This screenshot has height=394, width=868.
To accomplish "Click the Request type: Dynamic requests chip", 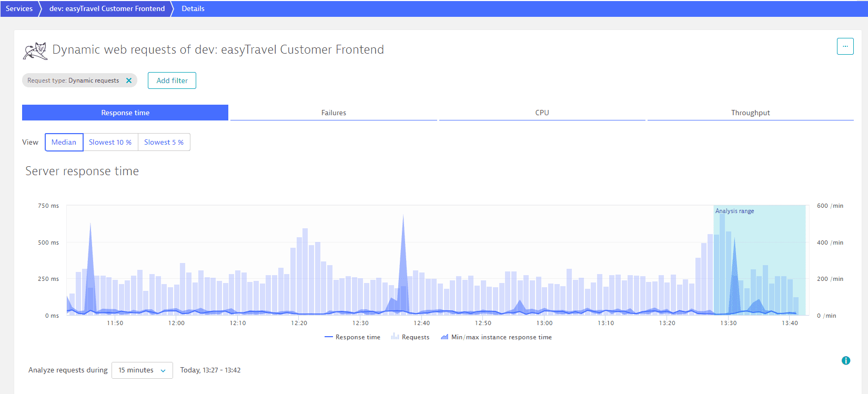I will click(x=79, y=80).
